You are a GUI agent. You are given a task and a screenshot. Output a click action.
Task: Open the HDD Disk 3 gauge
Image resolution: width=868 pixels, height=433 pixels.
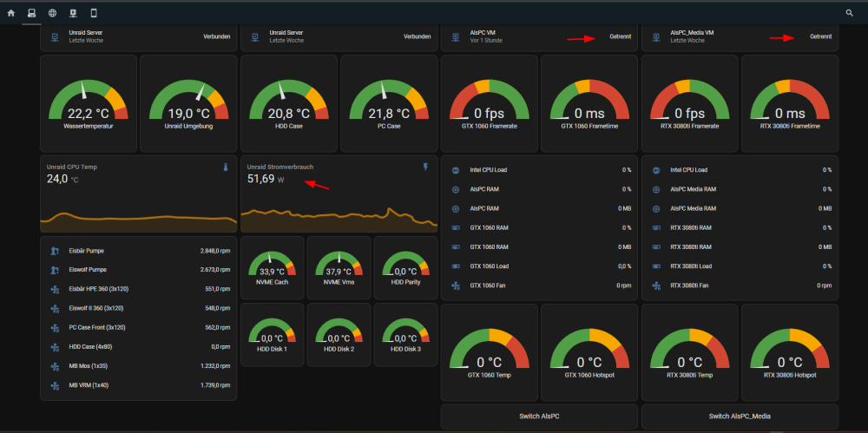coord(405,334)
